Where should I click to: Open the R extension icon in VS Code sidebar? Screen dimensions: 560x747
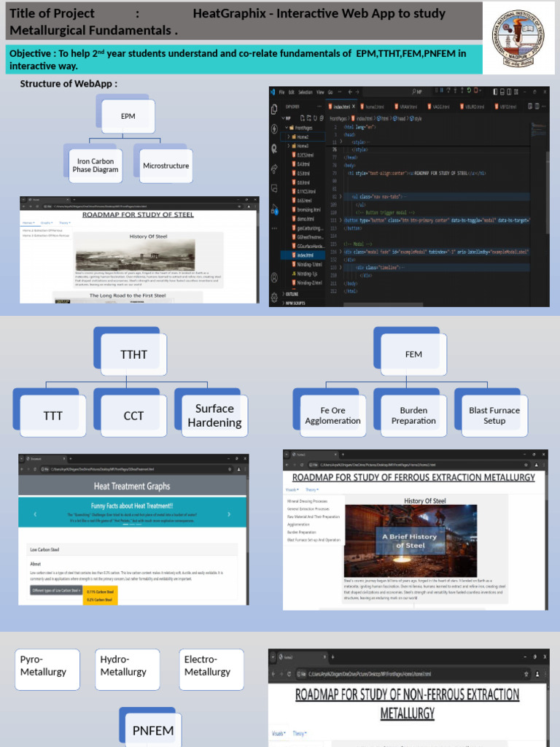click(x=274, y=149)
